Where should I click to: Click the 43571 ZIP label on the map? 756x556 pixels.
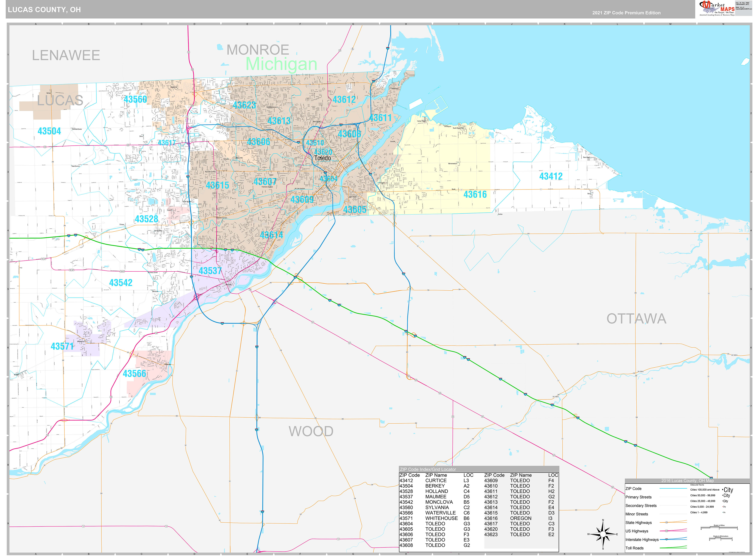point(62,346)
